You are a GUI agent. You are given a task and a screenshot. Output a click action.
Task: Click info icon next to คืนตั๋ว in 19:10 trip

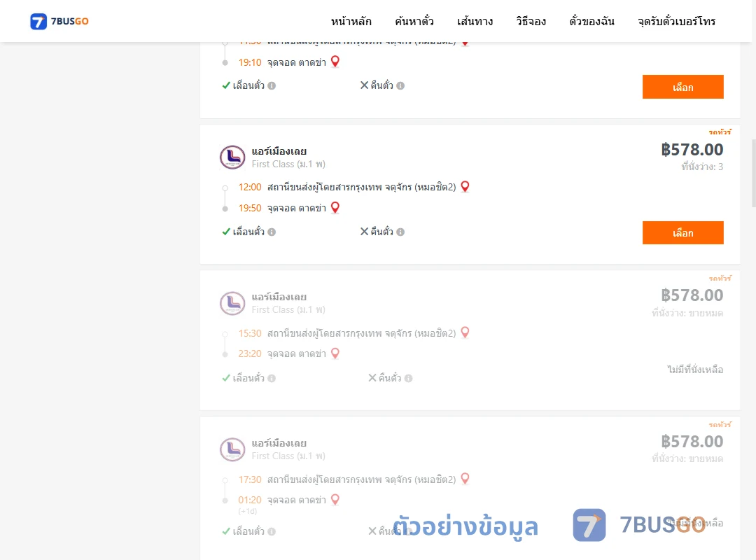(x=400, y=86)
